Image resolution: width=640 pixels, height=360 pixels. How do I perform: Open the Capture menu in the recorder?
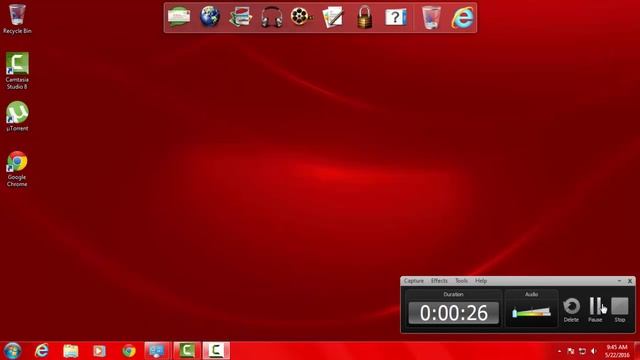click(414, 281)
